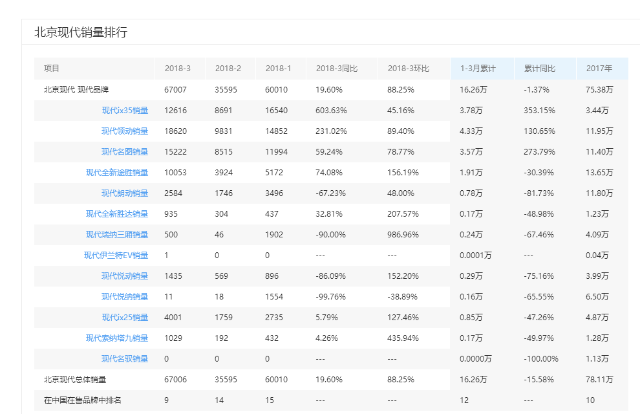Open the 现代悦纳销量 link
The height and width of the screenshot is (414, 640).
[124, 296]
